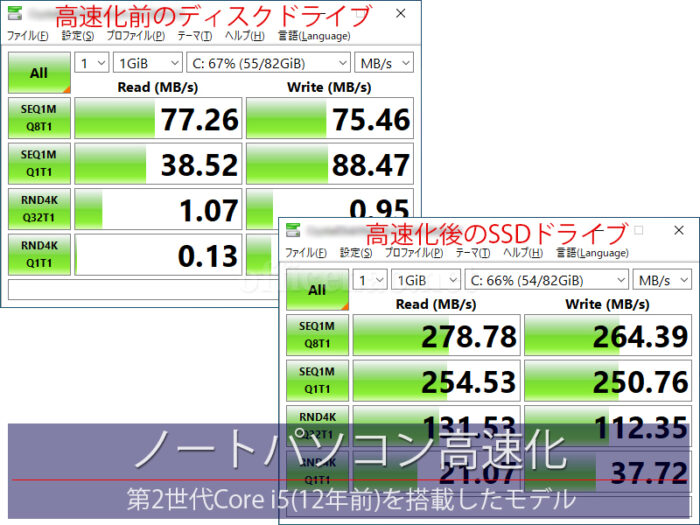700x525 pixels.
Task: Click the 75.46 sequential write result
Action: click(x=330, y=118)
